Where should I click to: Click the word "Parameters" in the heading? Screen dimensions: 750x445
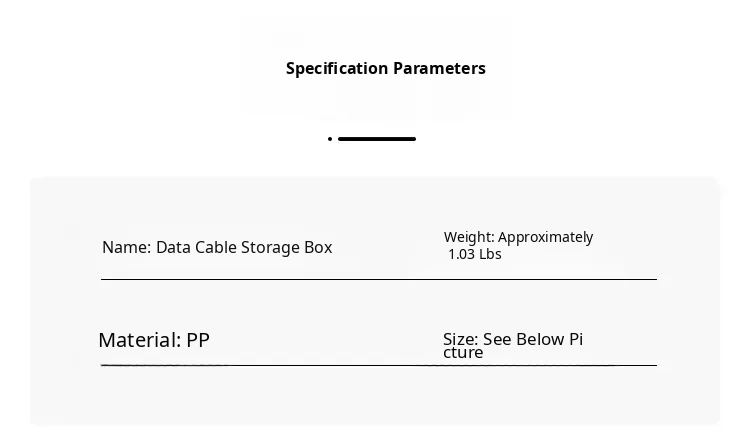[x=439, y=69]
